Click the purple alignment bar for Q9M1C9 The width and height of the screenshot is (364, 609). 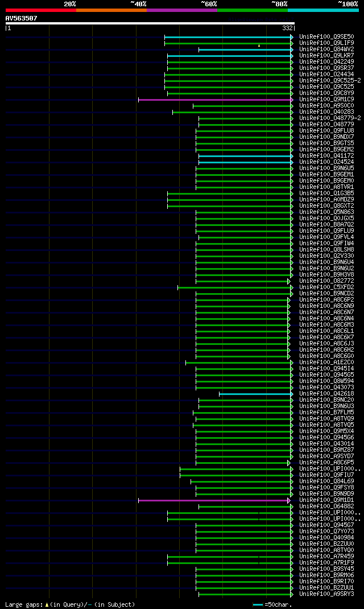pyautogui.click(x=216, y=100)
